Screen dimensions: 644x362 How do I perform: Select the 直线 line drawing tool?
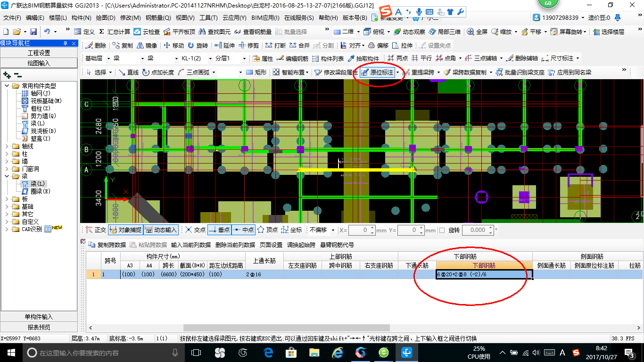pyautogui.click(x=128, y=72)
